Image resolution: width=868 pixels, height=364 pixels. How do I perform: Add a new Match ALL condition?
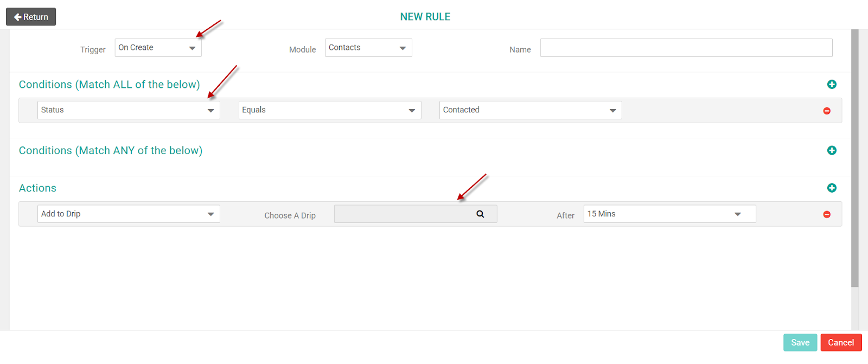coord(832,84)
